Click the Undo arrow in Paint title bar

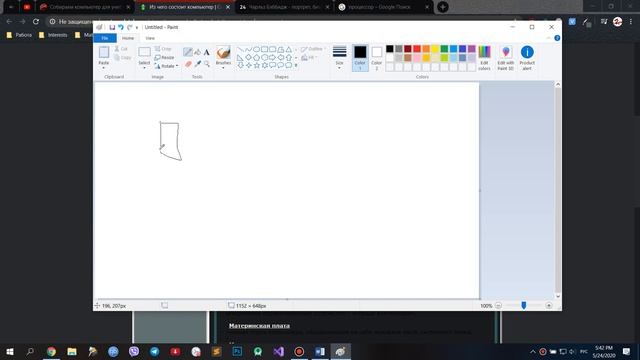pos(121,27)
